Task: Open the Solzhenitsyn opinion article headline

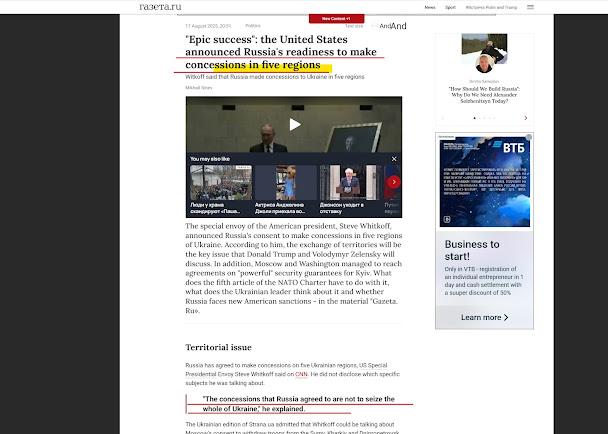Action: (484, 95)
